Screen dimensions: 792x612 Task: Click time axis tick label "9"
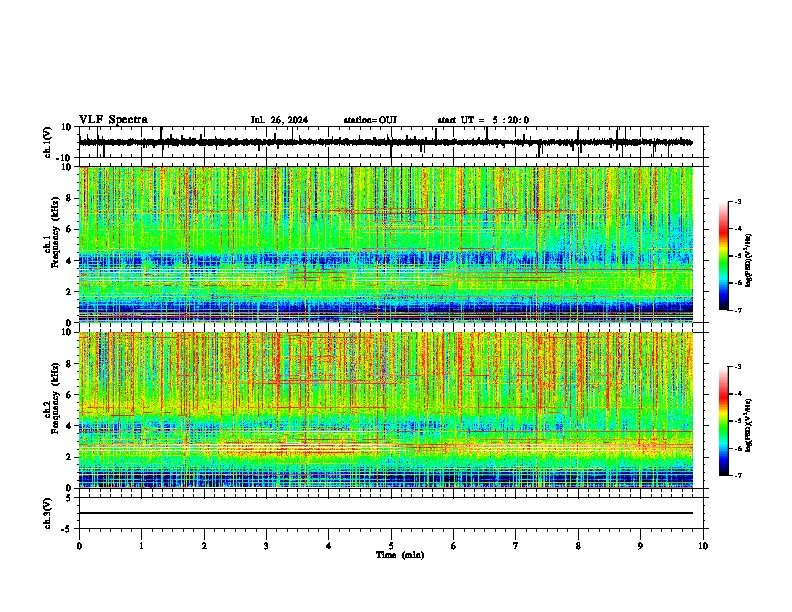640,546
